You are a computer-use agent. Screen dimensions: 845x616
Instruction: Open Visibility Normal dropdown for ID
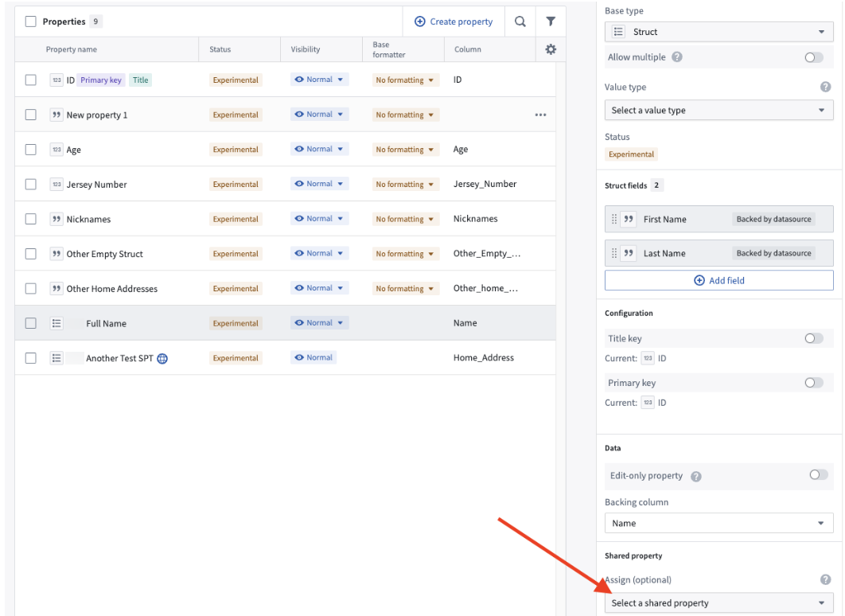point(320,80)
